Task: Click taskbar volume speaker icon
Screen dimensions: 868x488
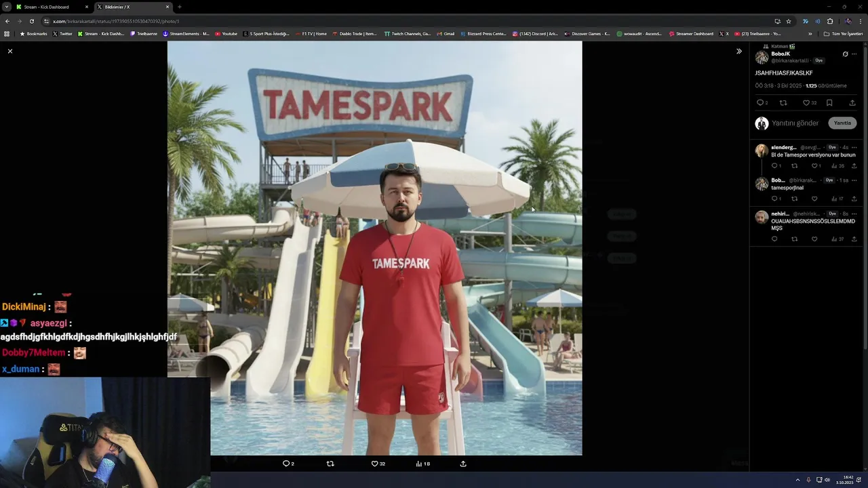Action: point(827,480)
